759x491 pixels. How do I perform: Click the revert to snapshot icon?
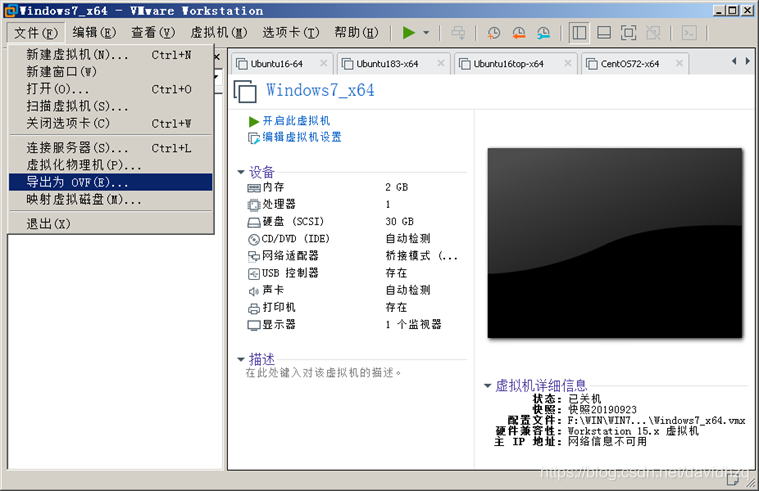[518, 33]
